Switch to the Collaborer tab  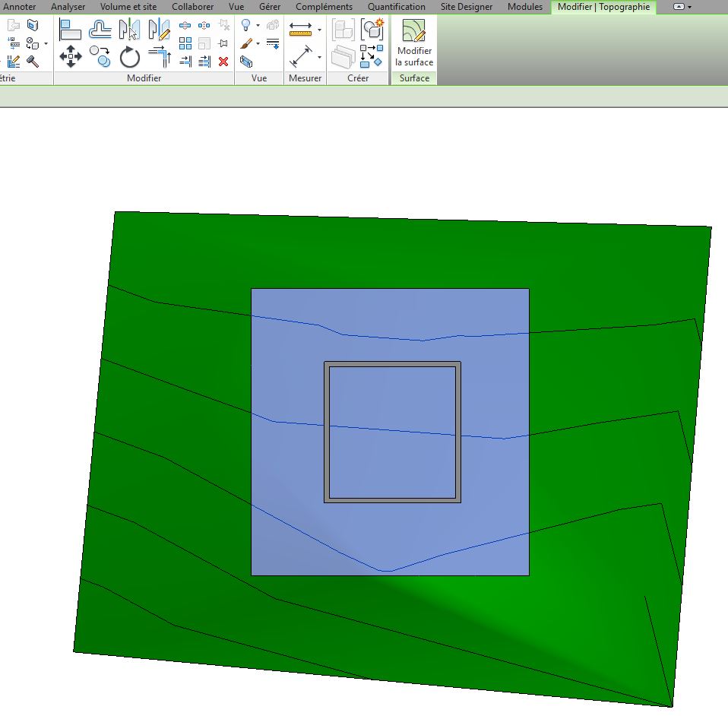click(193, 7)
